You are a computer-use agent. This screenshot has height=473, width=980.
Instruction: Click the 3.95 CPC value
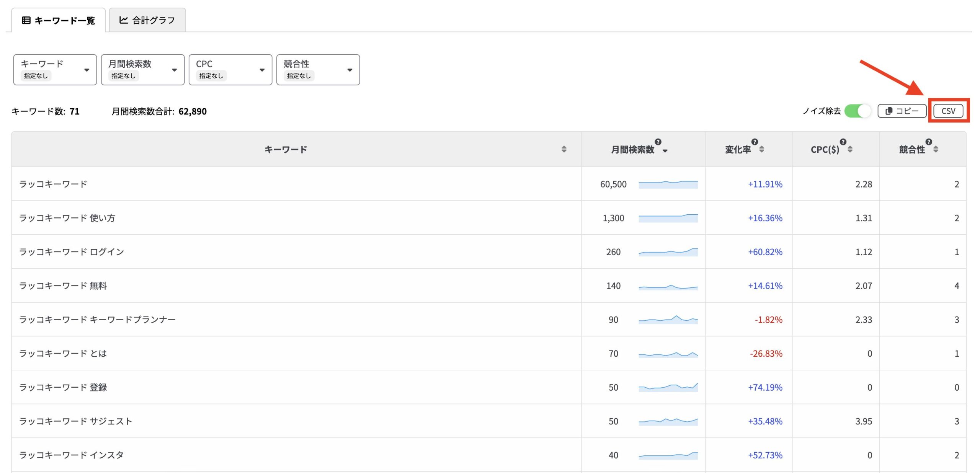click(864, 421)
